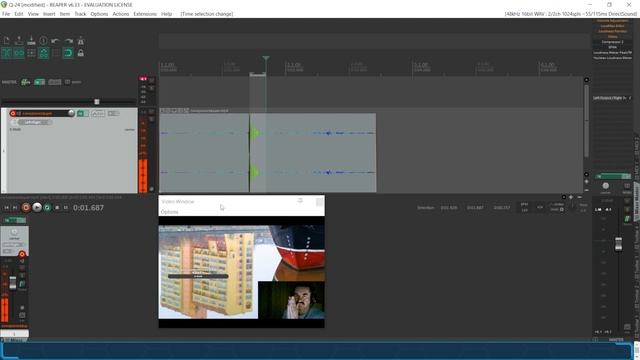640x360 pixels.
Task: Click the New Project toolbar icon
Action: coord(7,40)
